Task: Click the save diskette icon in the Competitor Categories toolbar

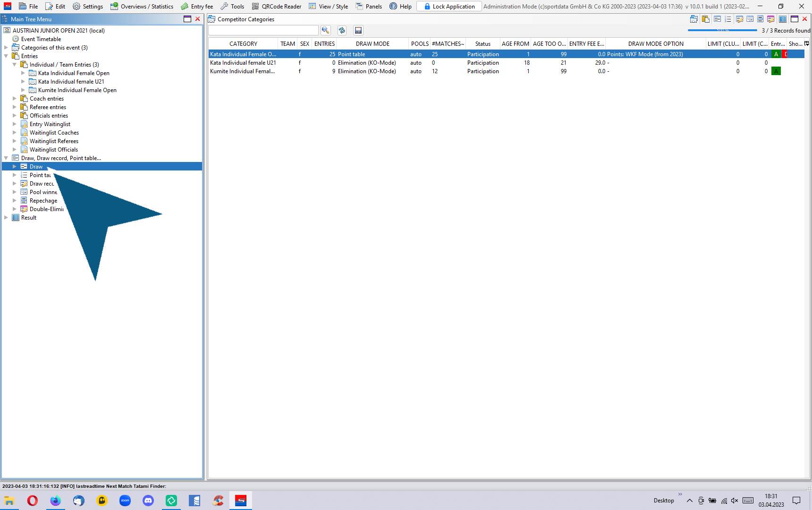Action: click(x=358, y=30)
